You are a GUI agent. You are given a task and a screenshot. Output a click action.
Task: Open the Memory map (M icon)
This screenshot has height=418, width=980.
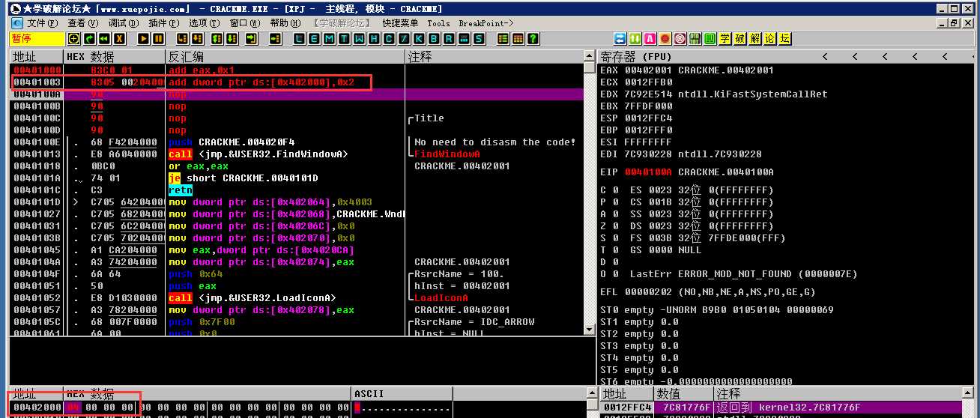330,38
